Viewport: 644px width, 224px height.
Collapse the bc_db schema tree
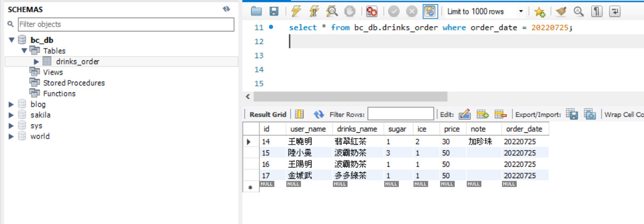(x=11, y=40)
